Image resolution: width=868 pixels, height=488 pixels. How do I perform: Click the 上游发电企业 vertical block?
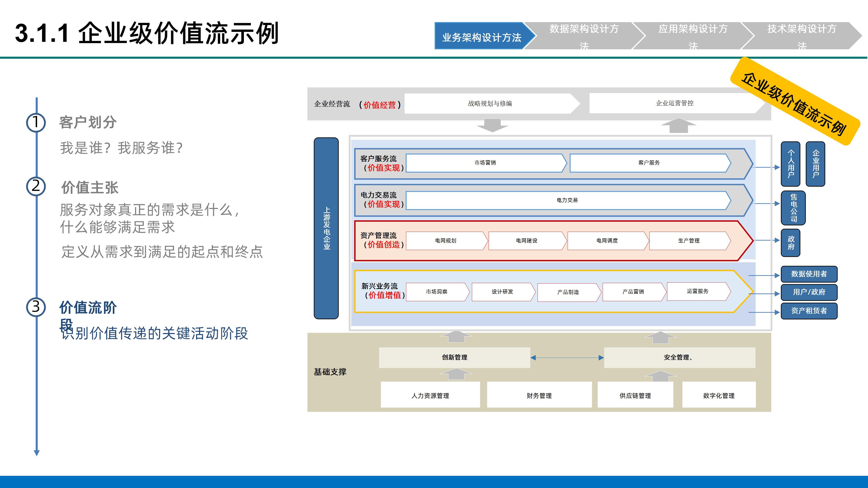(x=326, y=228)
